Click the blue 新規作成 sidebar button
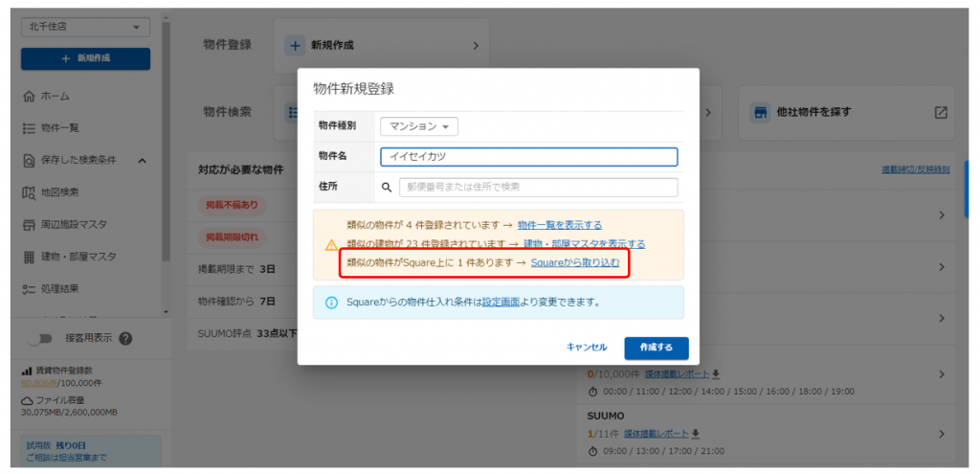This screenshot has height=474, width=980. point(85,58)
